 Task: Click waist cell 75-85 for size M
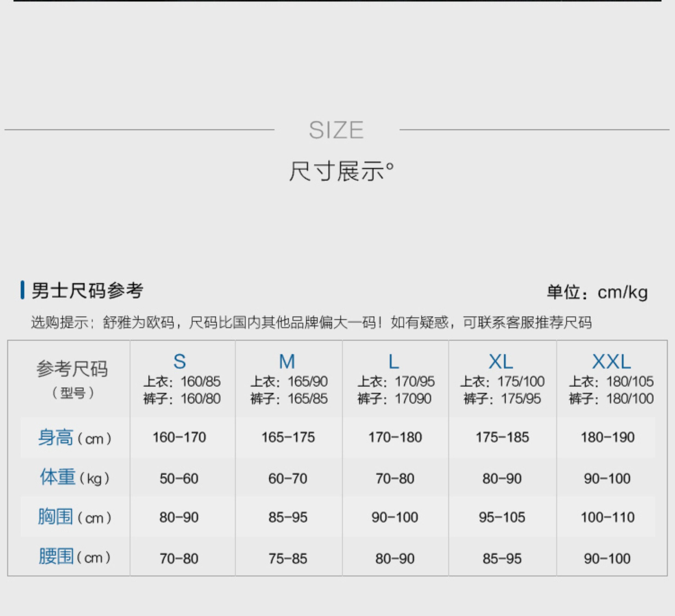[288, 558]
